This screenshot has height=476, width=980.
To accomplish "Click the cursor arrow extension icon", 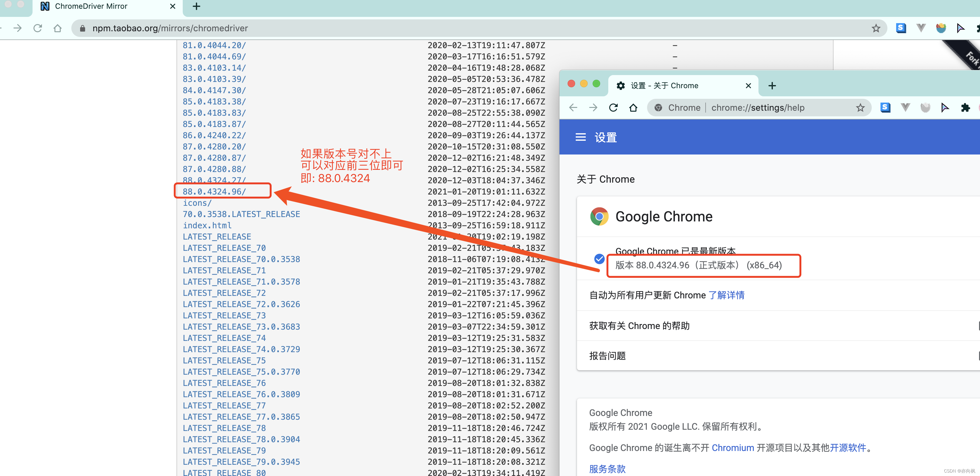I will point(960,28).
